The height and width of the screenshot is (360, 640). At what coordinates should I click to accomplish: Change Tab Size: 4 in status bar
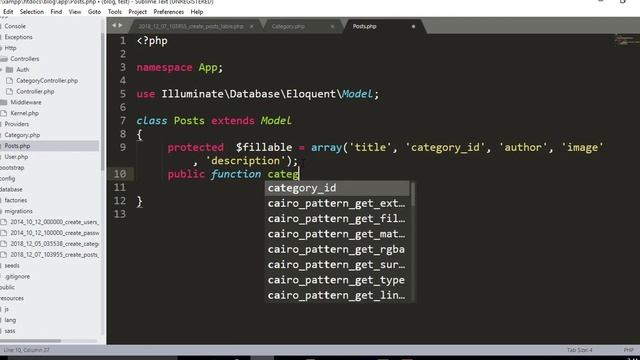(579, 350)
